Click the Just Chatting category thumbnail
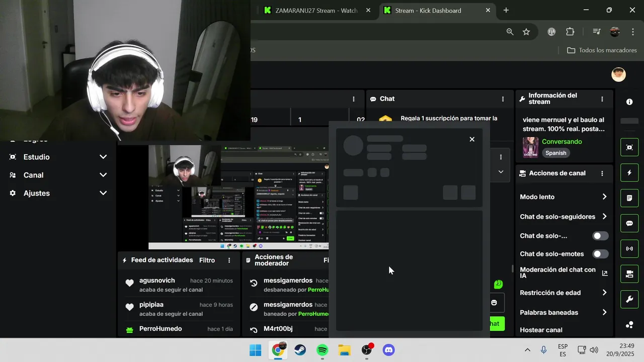This screenshot has height=362, width=644. pos(531,147)
